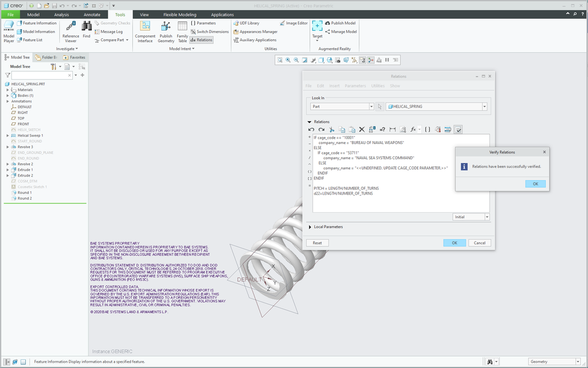The width and height of the screenshot is (588, 368).
Task: Open Model Player in the ribbon
Action: click(9, 31)
